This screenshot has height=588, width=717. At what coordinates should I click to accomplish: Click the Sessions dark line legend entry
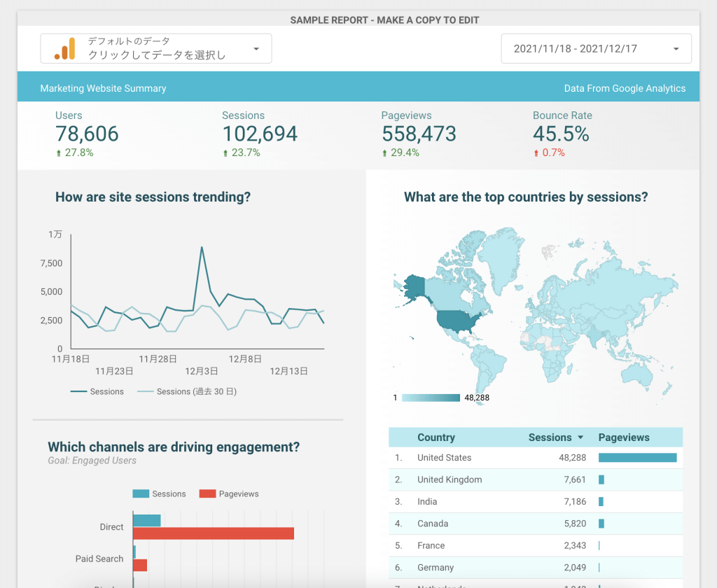coord(97,391)
